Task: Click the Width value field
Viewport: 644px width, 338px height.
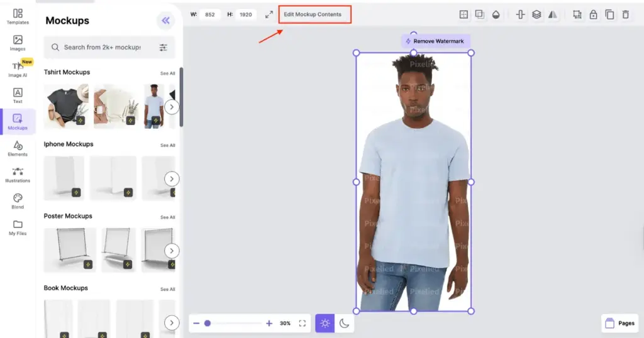Action: pos(210,14)
